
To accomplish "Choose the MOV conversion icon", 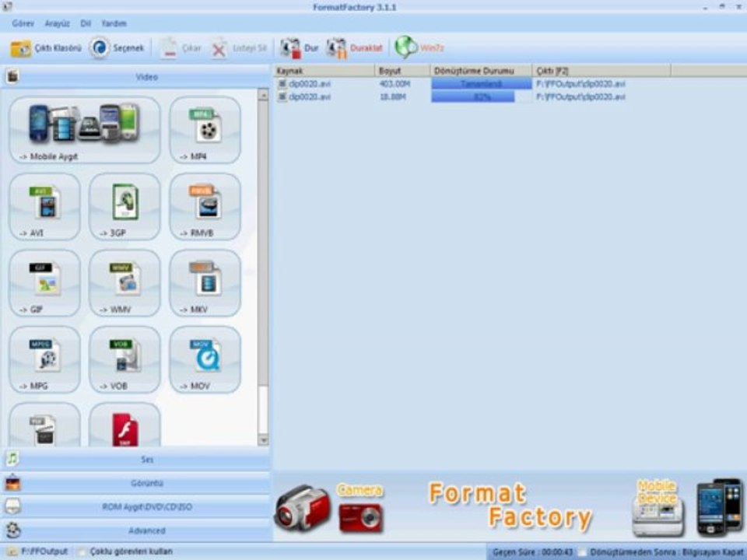I will click(205, 359).
